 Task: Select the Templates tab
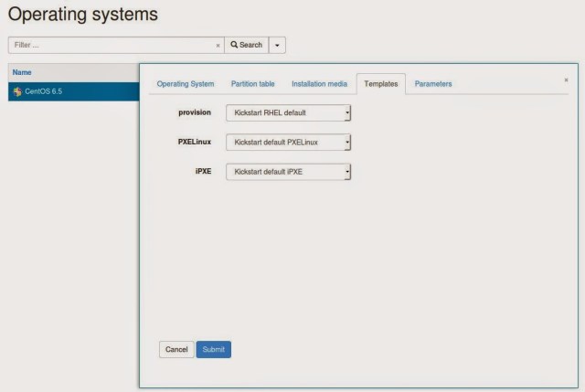380,84
